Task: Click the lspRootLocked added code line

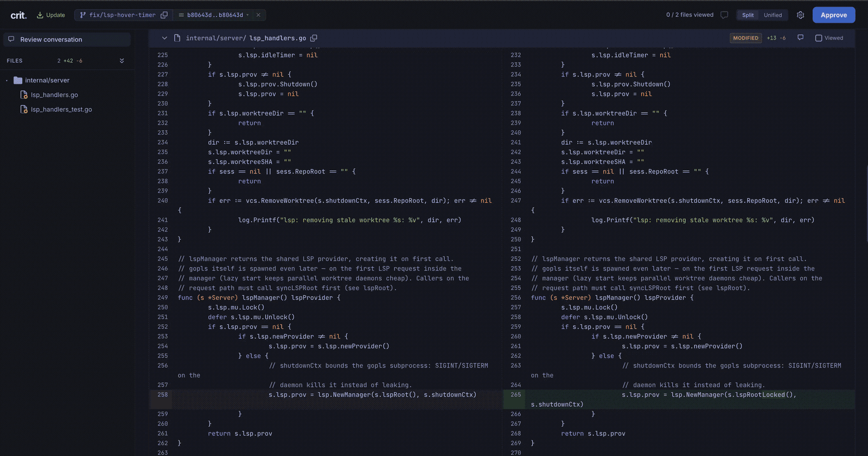Action: 691,400
